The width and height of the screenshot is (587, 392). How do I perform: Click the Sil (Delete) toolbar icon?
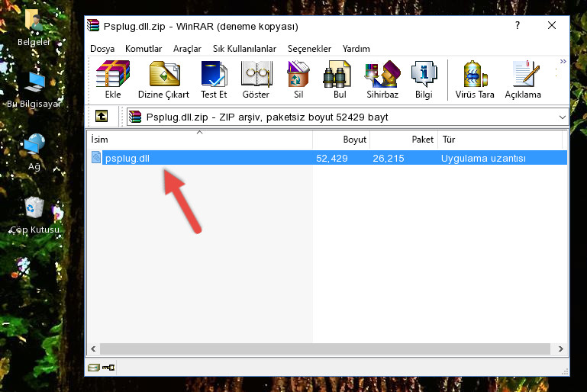pyautogui.click(x=298, y=79)
